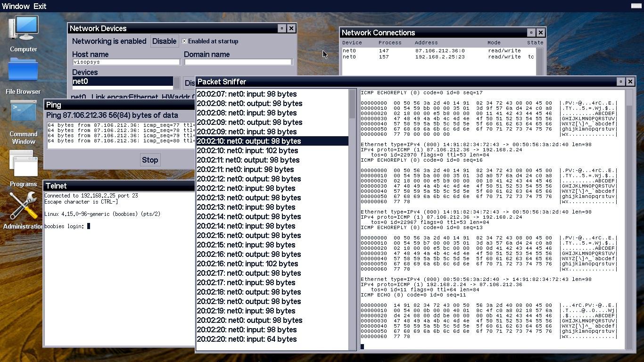Viewport: 644px width, 362px height.
Task: Select packet 20:02:14 net0 input 98 bytes
Action: (272, 226)
